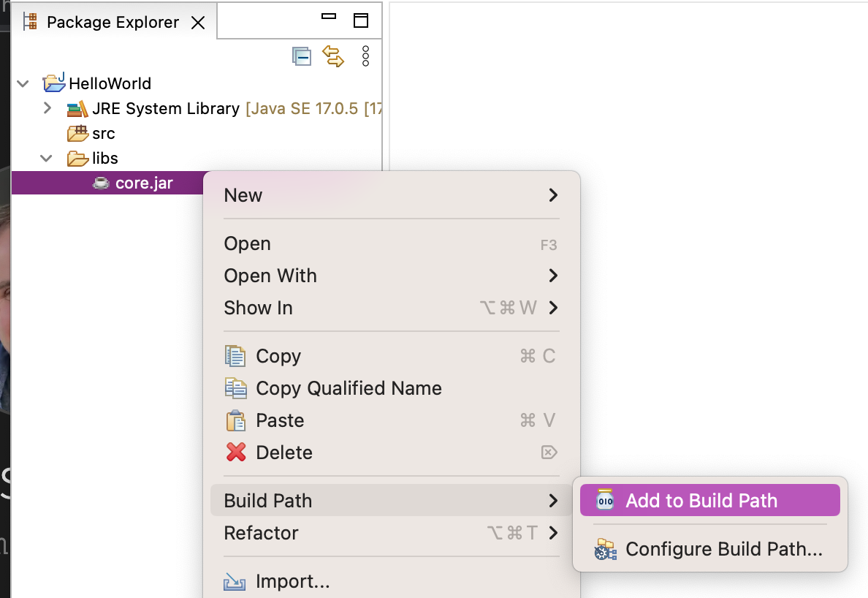Maximize the Package Explorer view

click(360, 20)
